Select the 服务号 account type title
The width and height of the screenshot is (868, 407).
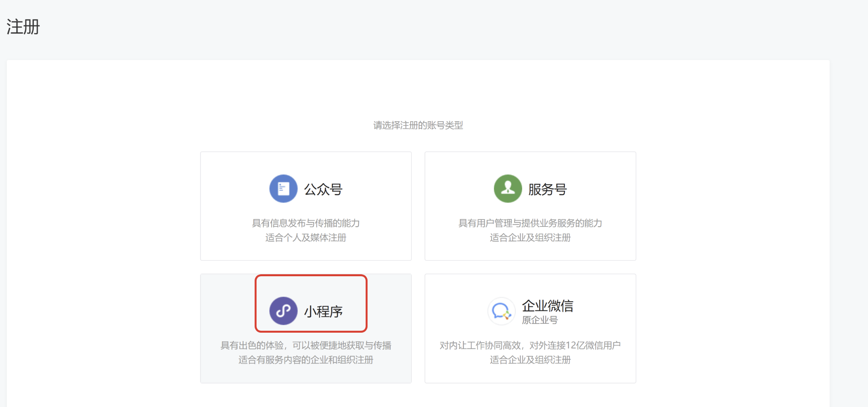(x=548, y=190)
